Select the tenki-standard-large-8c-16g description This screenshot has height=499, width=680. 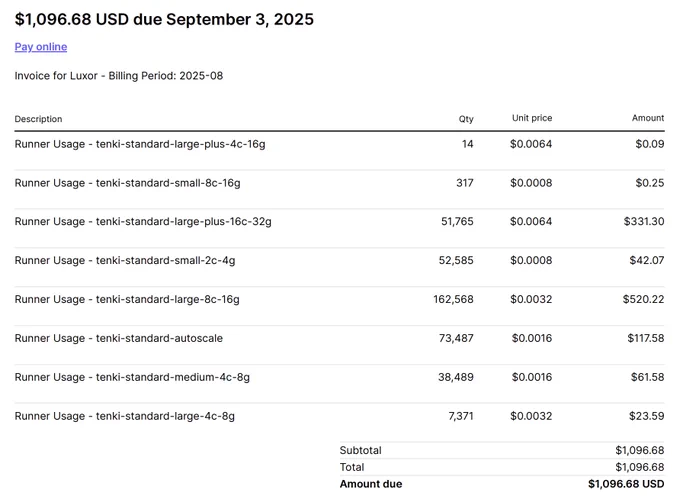tap(127, 300)
